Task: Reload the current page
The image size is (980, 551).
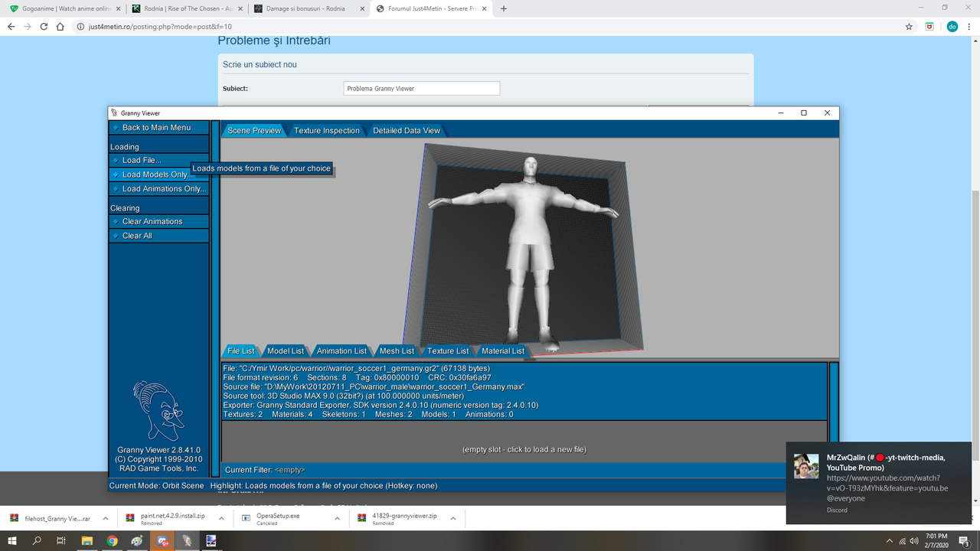Action: (44, 26)
